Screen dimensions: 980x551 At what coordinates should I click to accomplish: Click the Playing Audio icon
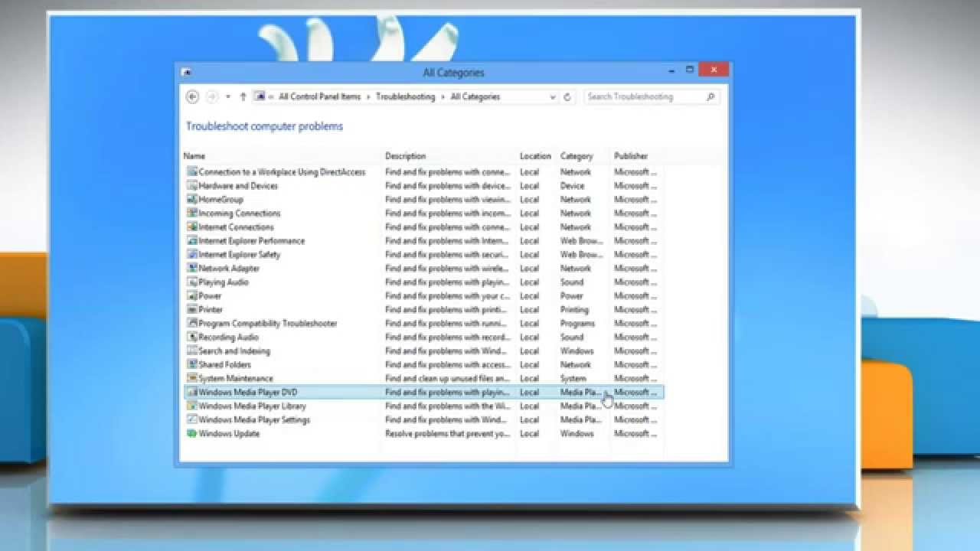192,282
